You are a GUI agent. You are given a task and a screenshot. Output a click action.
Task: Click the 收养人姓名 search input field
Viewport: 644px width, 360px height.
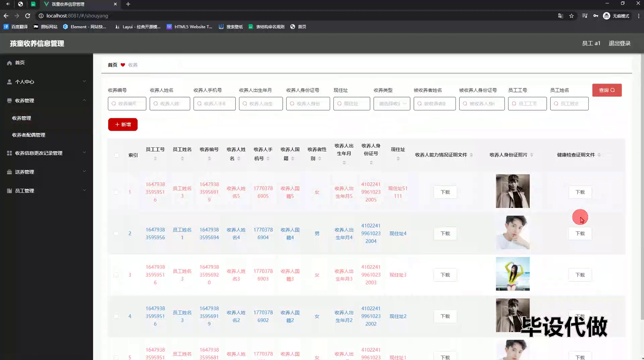tap(170, 104)
